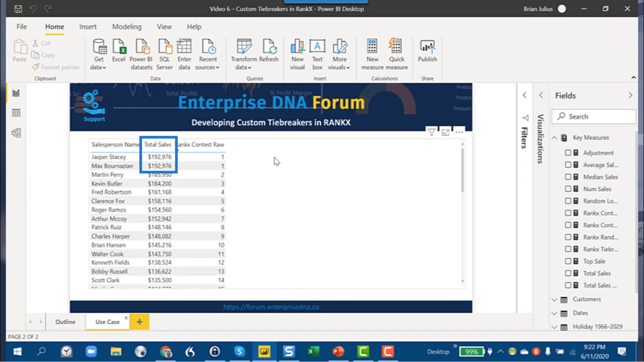Click the visual filter funnel icon
Screen dimensions: 644x362
pyautogui.click(x=431, y=132)
